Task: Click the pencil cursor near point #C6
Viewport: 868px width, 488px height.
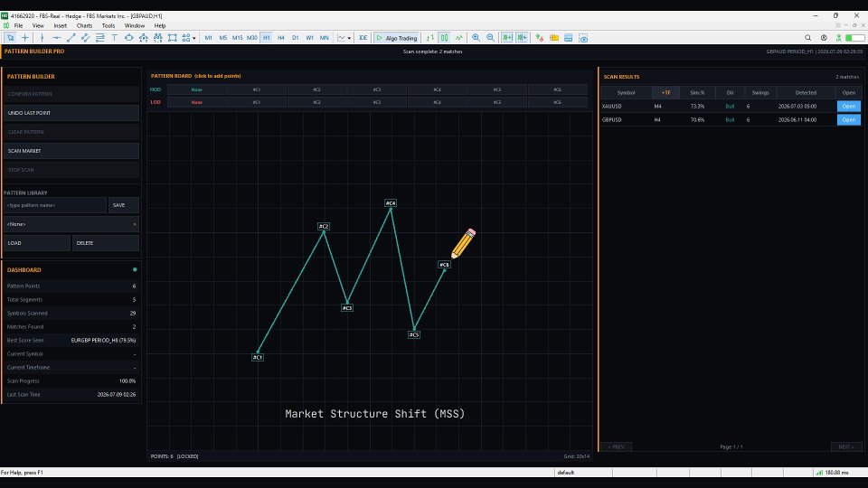Action: (463, 243)
